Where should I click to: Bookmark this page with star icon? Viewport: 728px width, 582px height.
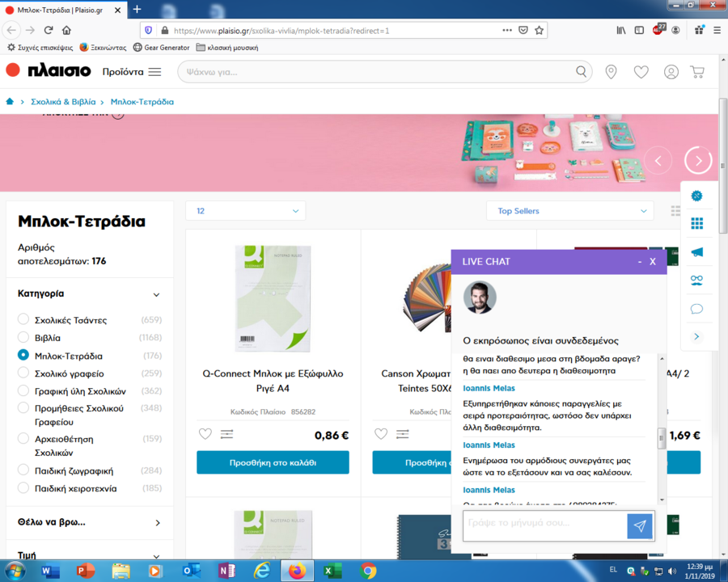[539, 30]
